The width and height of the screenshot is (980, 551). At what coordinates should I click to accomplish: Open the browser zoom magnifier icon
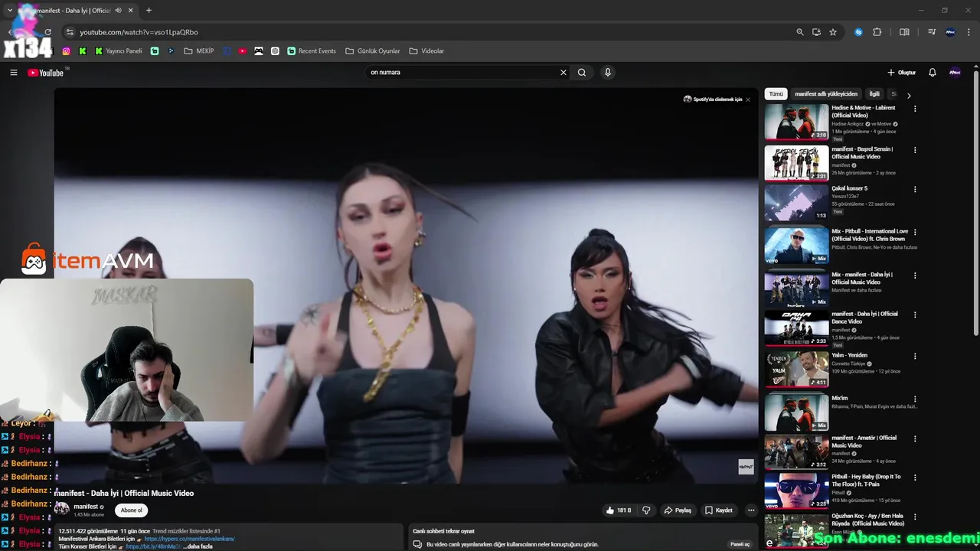click(x=800, y=32)
